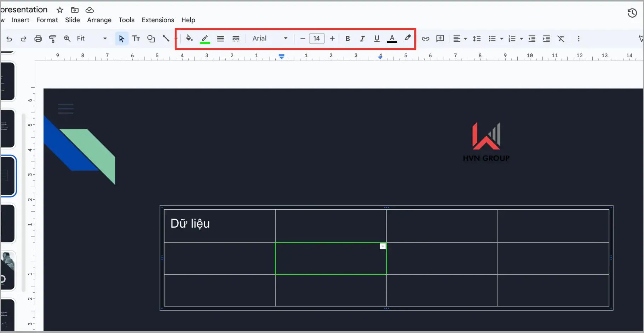
Task: Open the Slide menu
Action: 73,20
